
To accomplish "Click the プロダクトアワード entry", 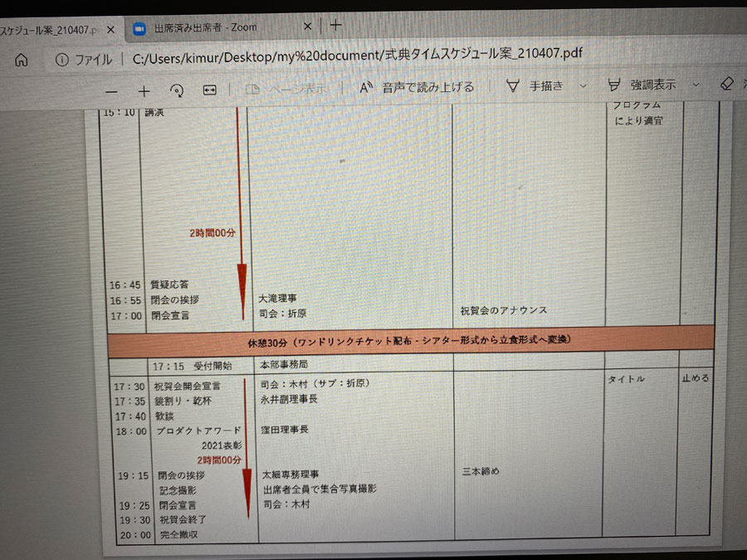I will tap(199, 431).
